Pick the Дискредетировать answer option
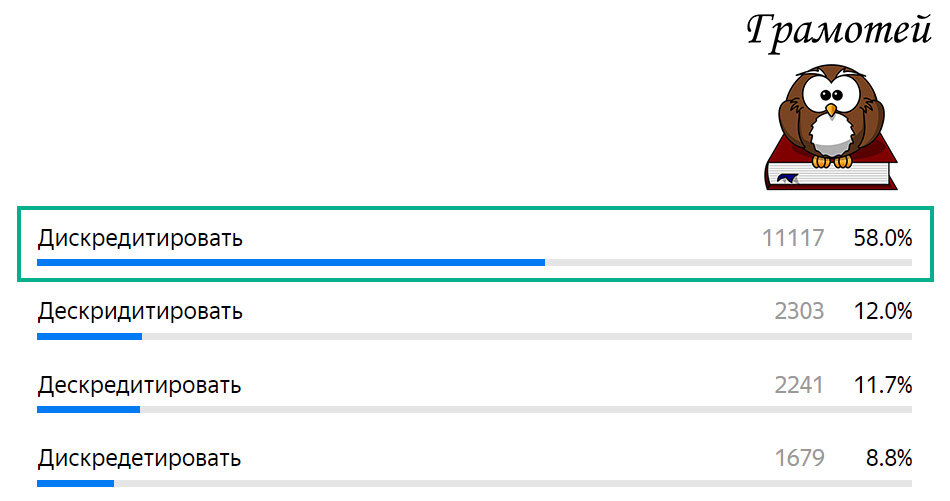Image resolution: width=950 pixels, height=501 pixels. pyautogui.click(x=140, y=459)
